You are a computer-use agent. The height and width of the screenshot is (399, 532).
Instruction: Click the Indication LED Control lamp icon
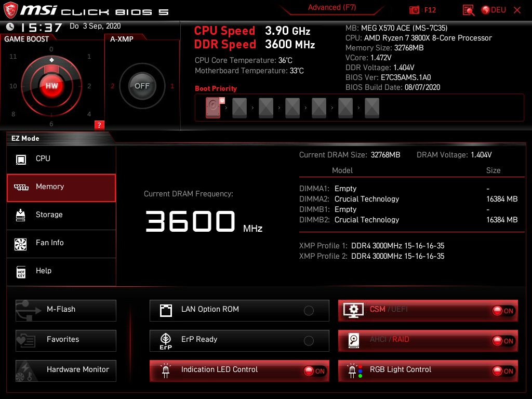pos(166,370)
